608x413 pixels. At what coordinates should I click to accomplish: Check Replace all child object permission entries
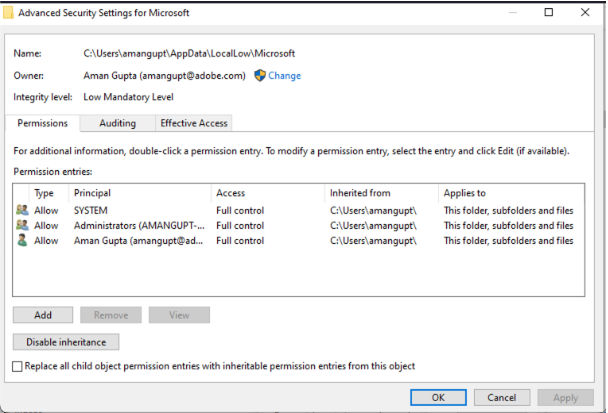pos(17,367)
